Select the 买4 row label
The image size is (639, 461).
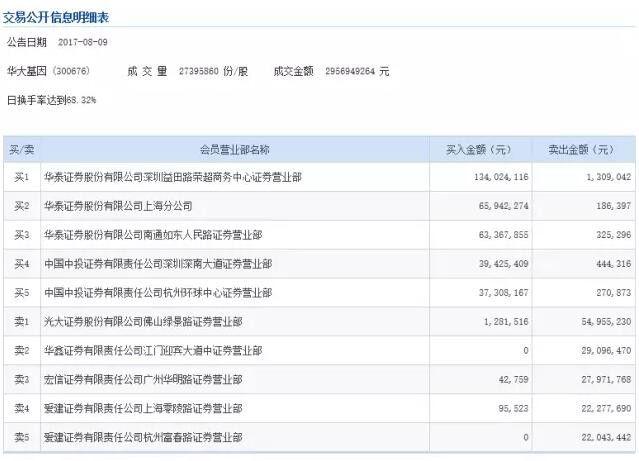22,264
